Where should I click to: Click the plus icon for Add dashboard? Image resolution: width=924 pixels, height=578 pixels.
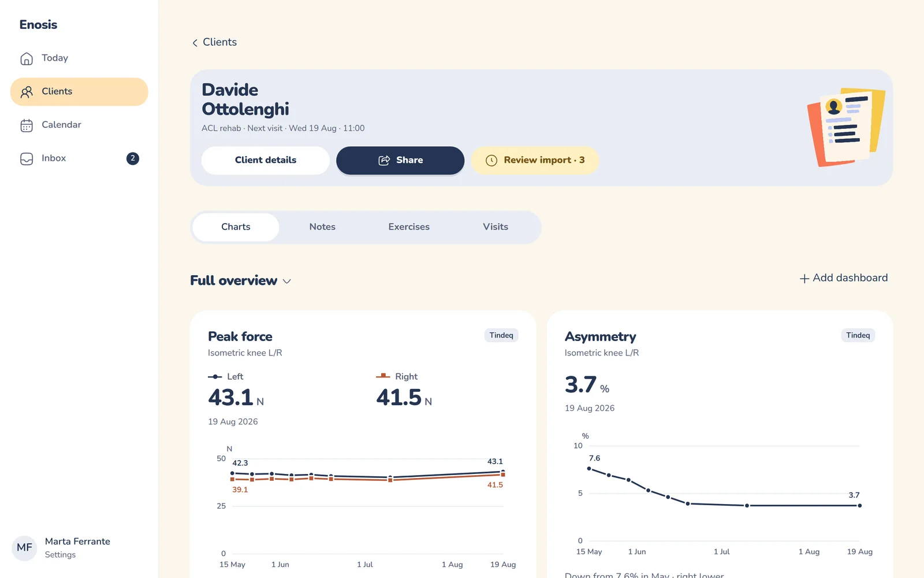(804, 279)
